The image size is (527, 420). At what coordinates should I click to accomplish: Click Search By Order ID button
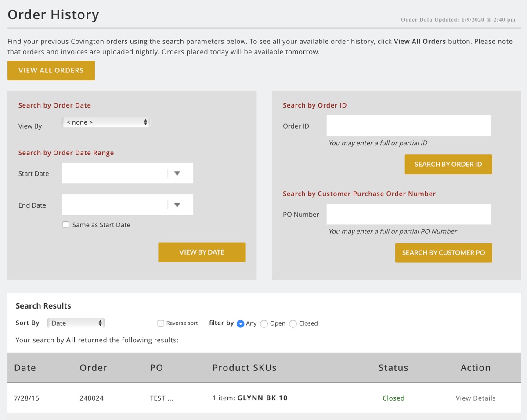(448, 164)
